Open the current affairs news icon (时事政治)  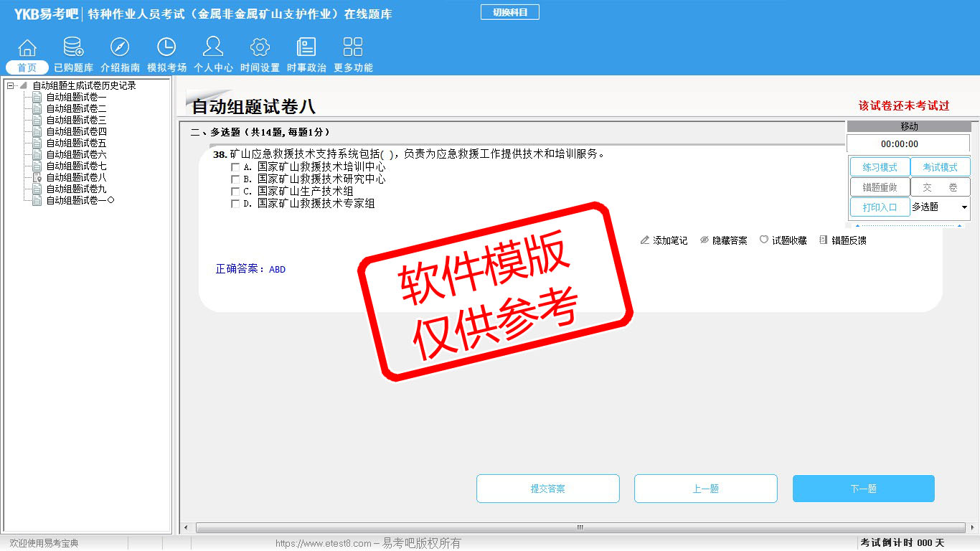[306, 48]
